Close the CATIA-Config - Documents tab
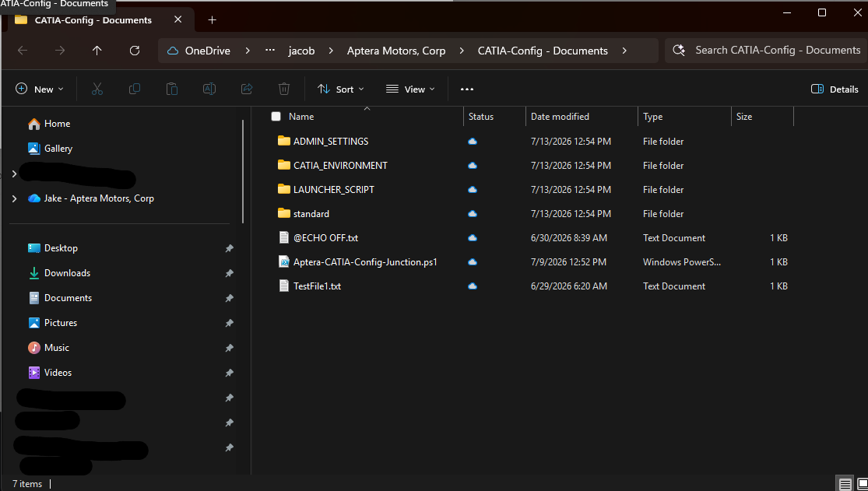The image size is (868, 491). click(x=177, y=19)
